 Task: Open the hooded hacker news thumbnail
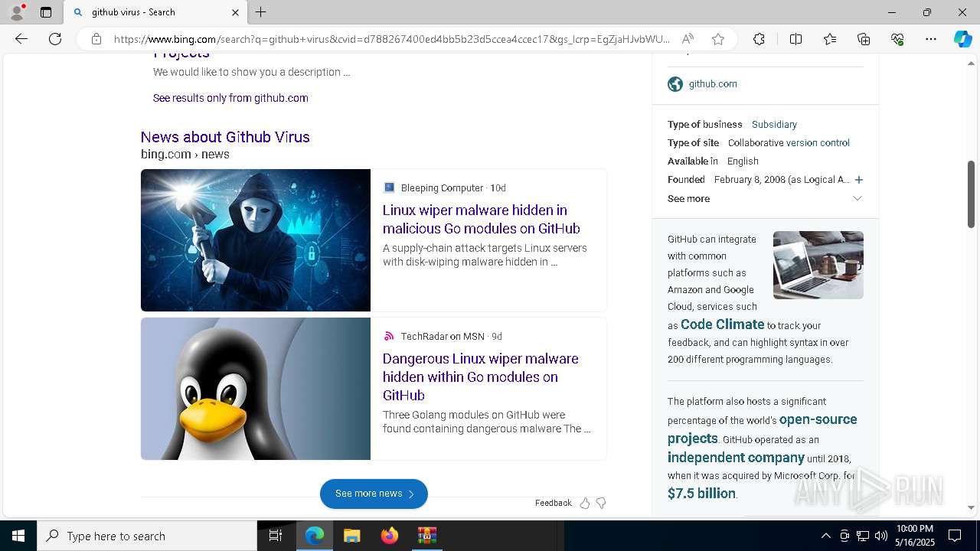point(256,240)
